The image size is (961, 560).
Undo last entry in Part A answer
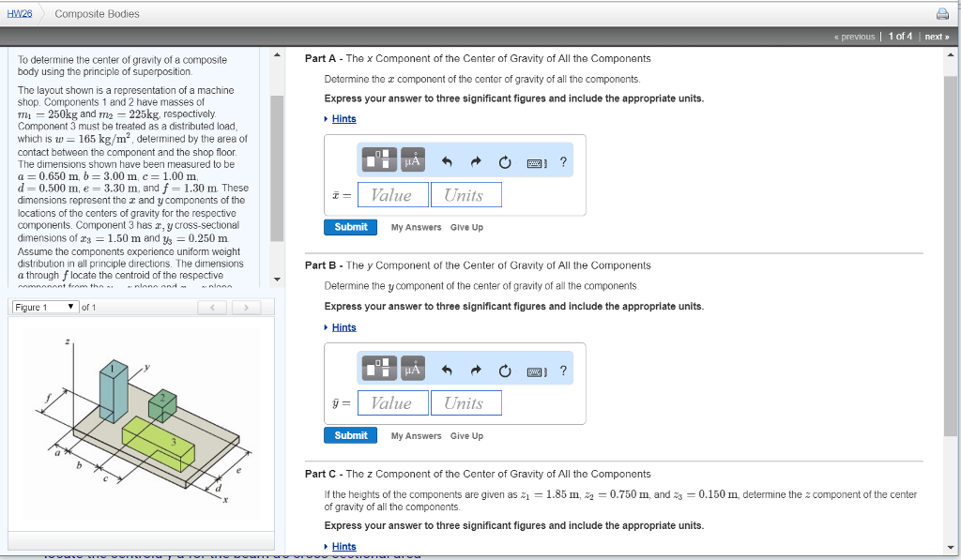click(447, 162)
